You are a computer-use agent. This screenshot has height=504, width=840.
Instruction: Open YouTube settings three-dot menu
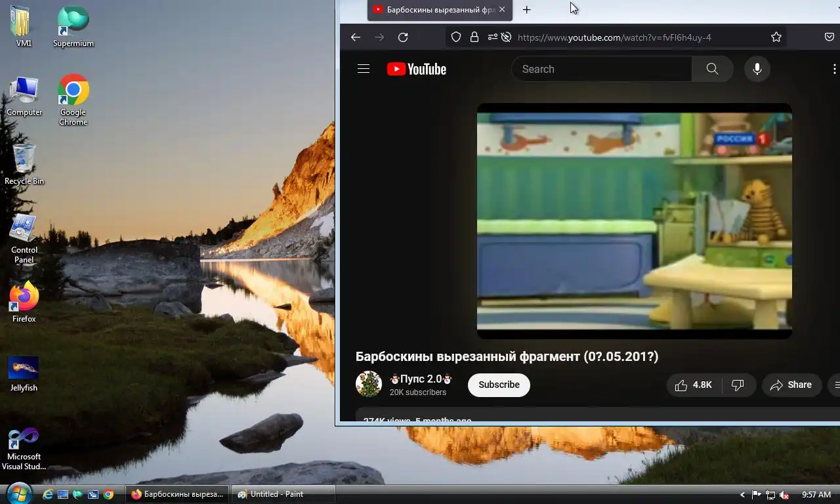(x=834, y=69)
